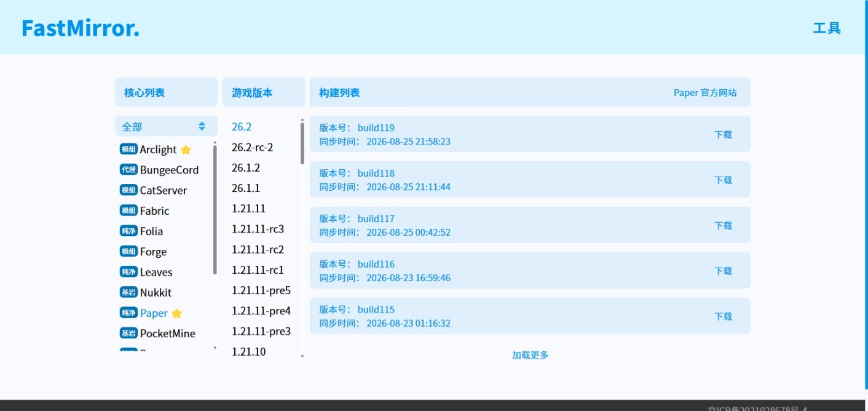This screenshot has width=868, height=411.
Task: Open the Paper 官方网站 link
Action: click(705, 92)
